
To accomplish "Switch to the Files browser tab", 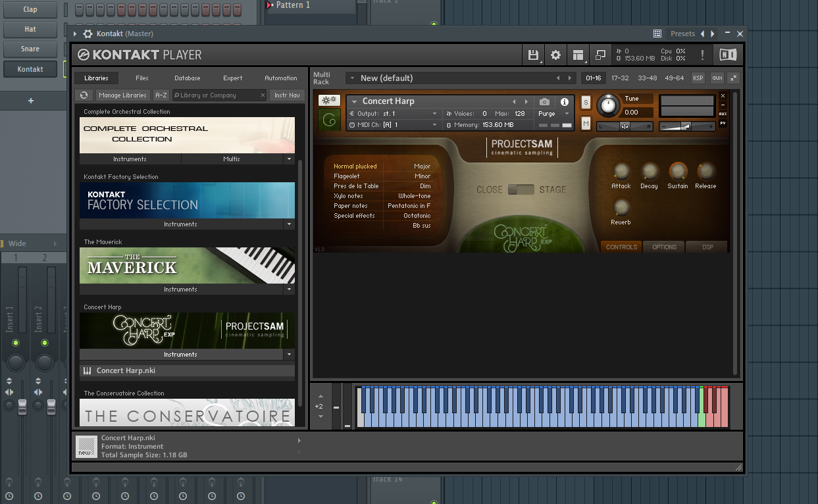I will click(142, 78).
